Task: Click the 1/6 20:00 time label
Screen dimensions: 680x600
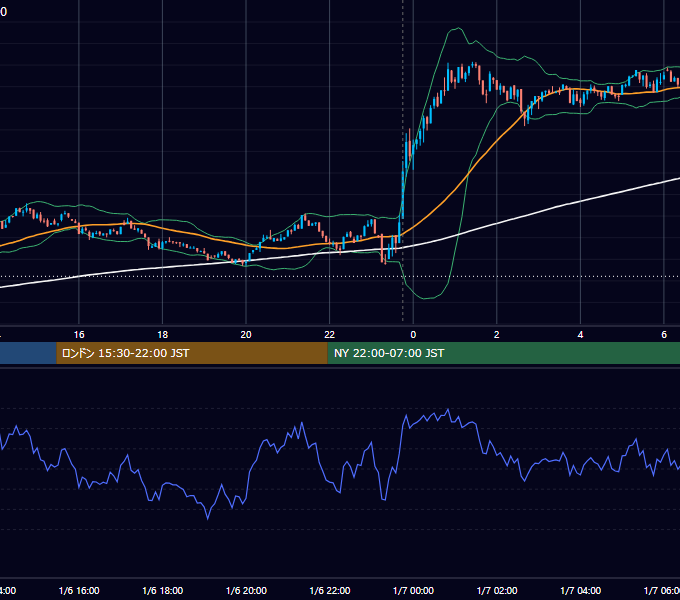Action: point(246,590)
